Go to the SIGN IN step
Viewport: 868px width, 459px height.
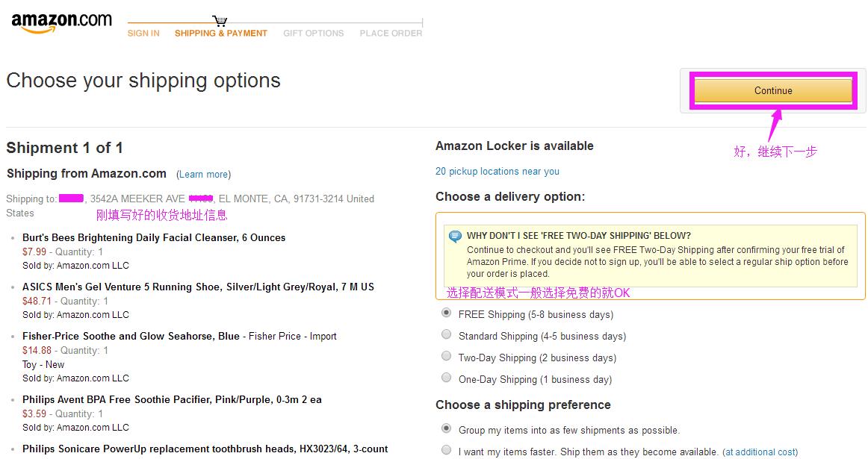pos(143,34)
